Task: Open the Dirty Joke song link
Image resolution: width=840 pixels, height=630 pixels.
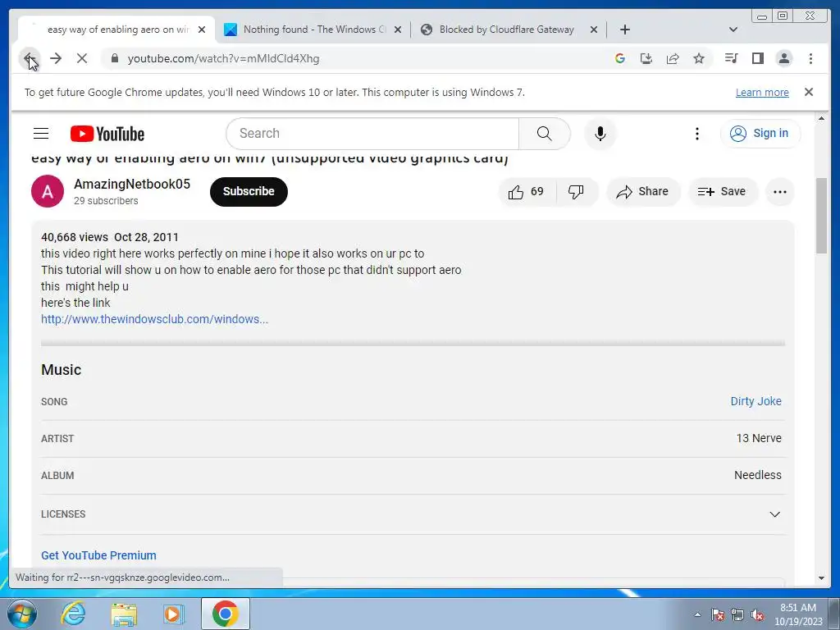Action: pyautogui.click(x=756, y=401)
